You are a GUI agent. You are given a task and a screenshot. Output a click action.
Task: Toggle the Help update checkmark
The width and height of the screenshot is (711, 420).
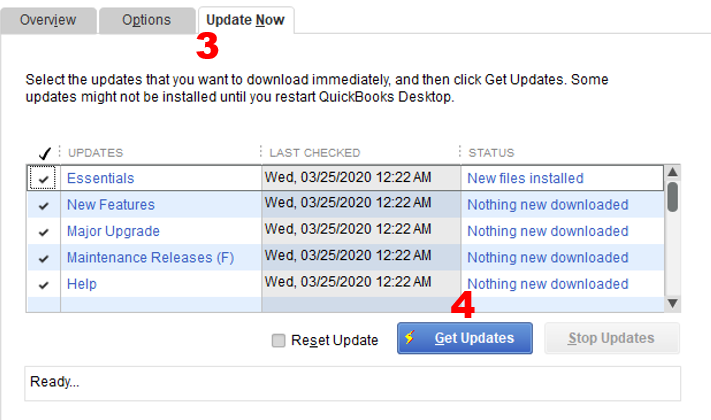click(43, 284)
